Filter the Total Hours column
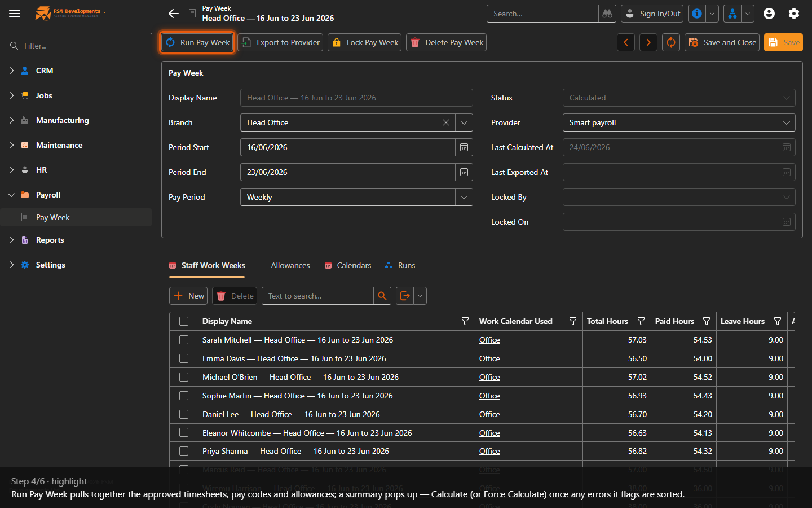This screenshot has height=508, width=812. (x=641, y=321)
